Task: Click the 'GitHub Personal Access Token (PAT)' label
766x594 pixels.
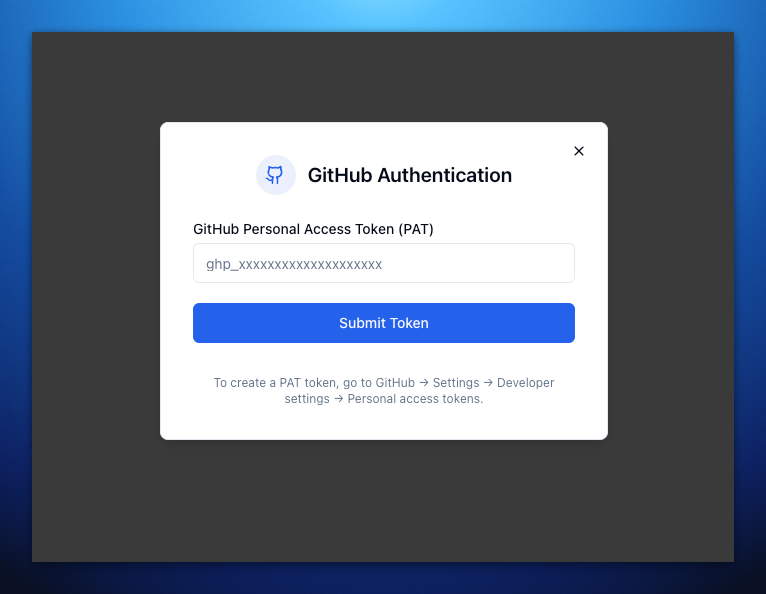Action: (313, 229)
